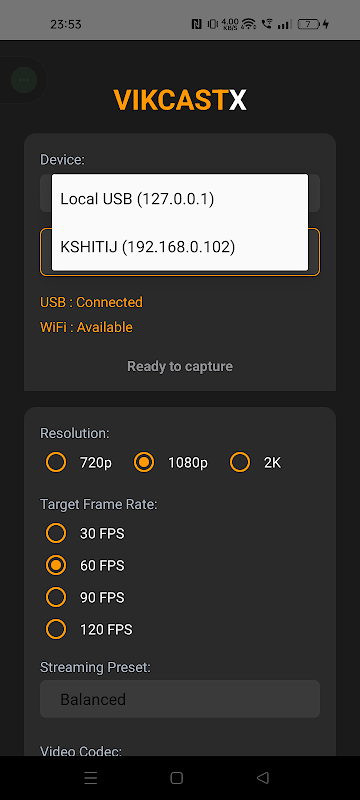Tap the battery indicator icon
Image resolution: width=360 pixels, height=800 pixels.
(x=309, y=23)
